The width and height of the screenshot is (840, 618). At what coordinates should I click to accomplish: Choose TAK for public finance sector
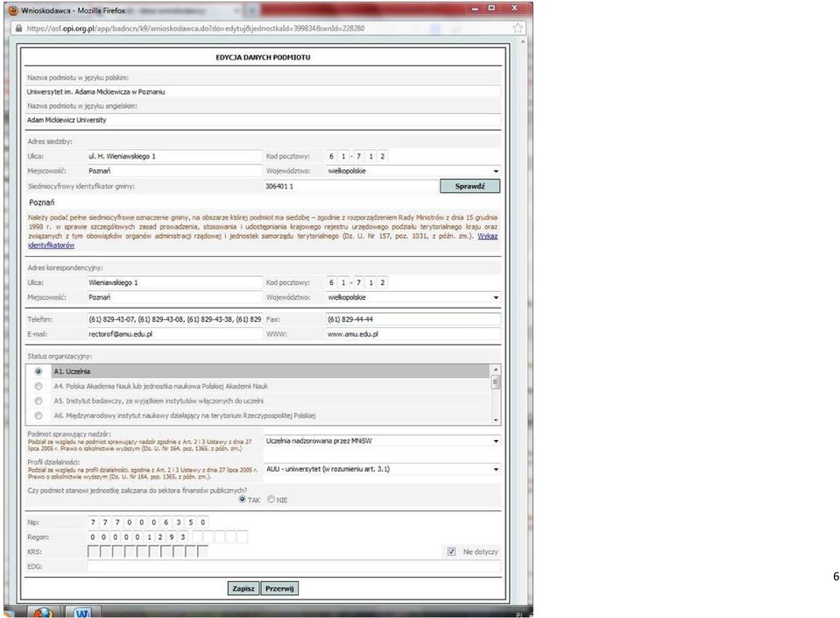[x=242, y=499]
